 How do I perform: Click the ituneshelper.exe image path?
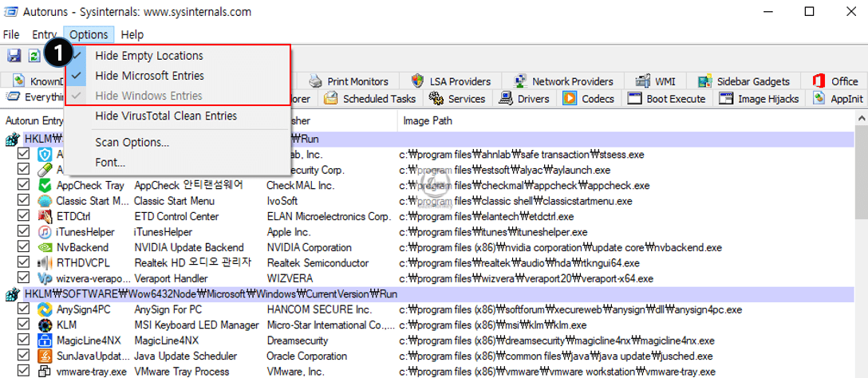(493, 232)
